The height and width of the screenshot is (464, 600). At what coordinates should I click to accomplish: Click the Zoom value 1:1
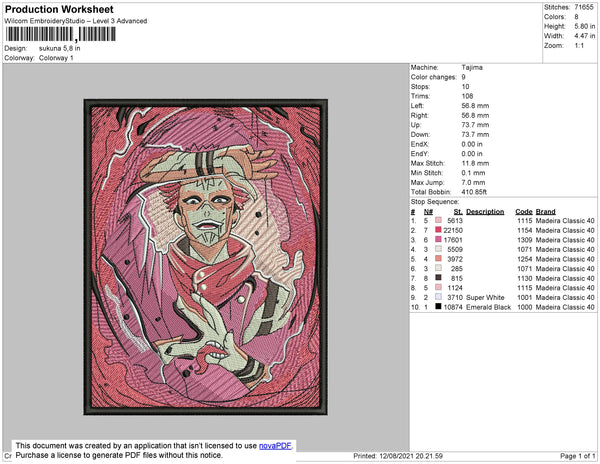[x=579, y=46]
